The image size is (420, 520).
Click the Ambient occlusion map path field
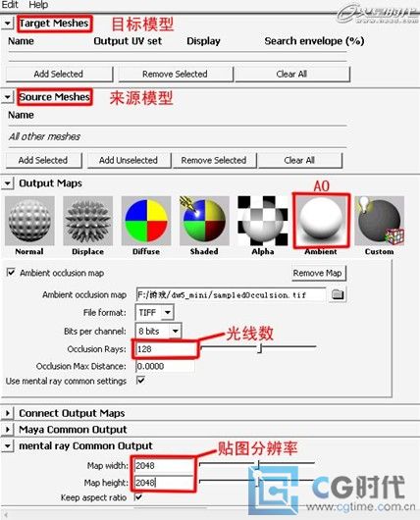(231, 294)
